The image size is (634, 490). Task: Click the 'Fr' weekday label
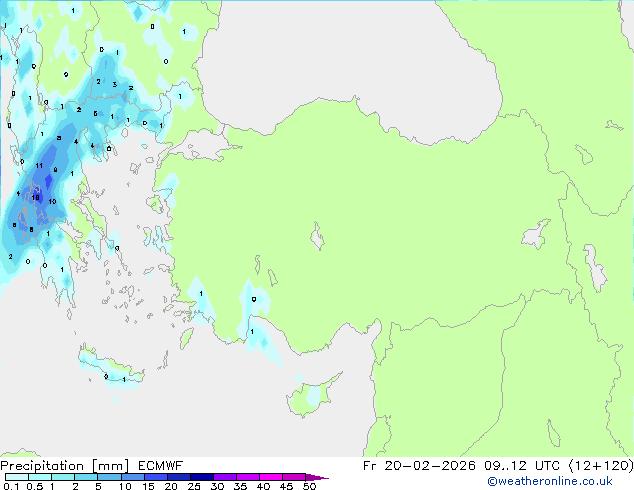point(370,466)
